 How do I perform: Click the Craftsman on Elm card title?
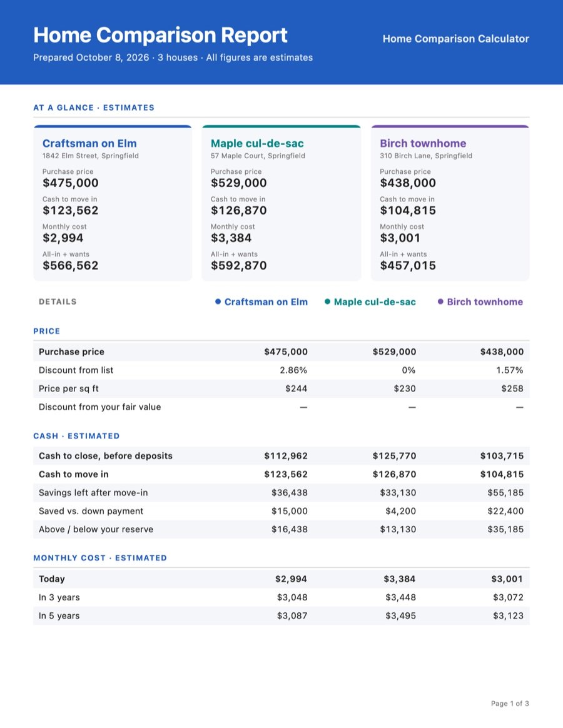(89, 143)
